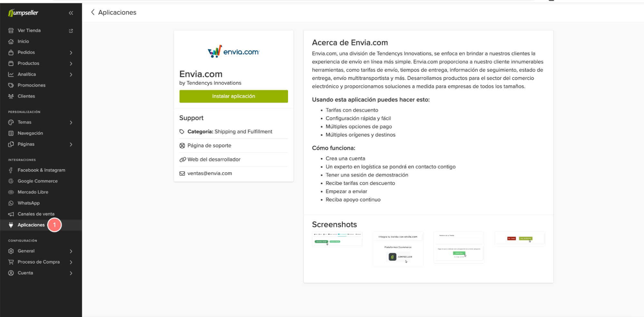The height and width of the screenshot is (317, 644).
Task: Click the Facebook & Instagram icon
Action: (11, 170)
